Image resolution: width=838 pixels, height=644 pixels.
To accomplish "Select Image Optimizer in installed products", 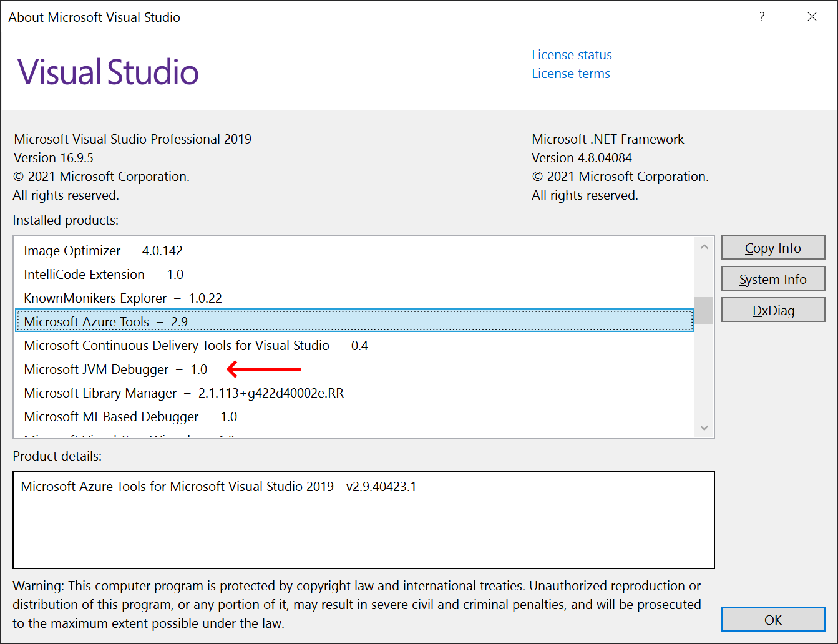I will pos(354,251).
